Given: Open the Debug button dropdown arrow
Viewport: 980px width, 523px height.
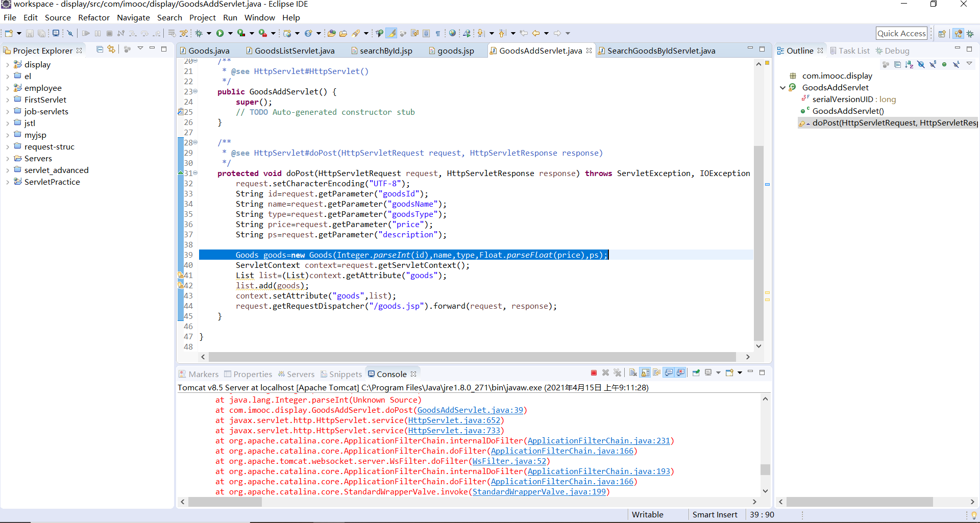Looking at the screenshot, I should [x=209, y=33].
